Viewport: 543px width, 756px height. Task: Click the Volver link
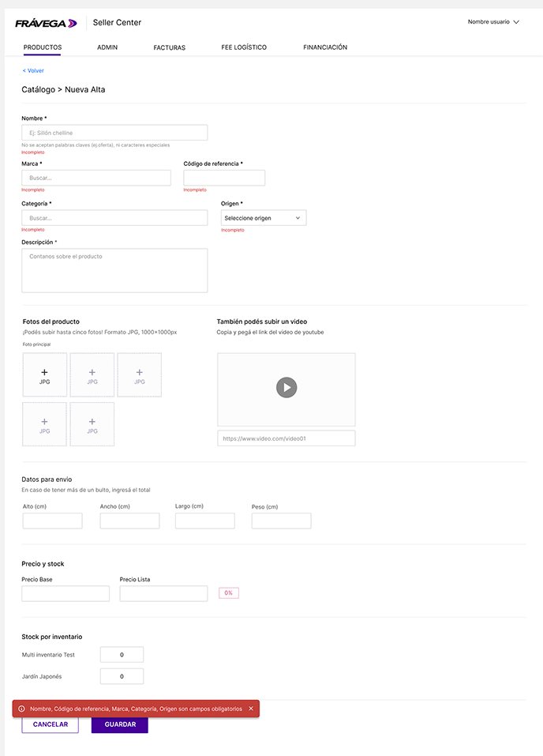(33, 70)
